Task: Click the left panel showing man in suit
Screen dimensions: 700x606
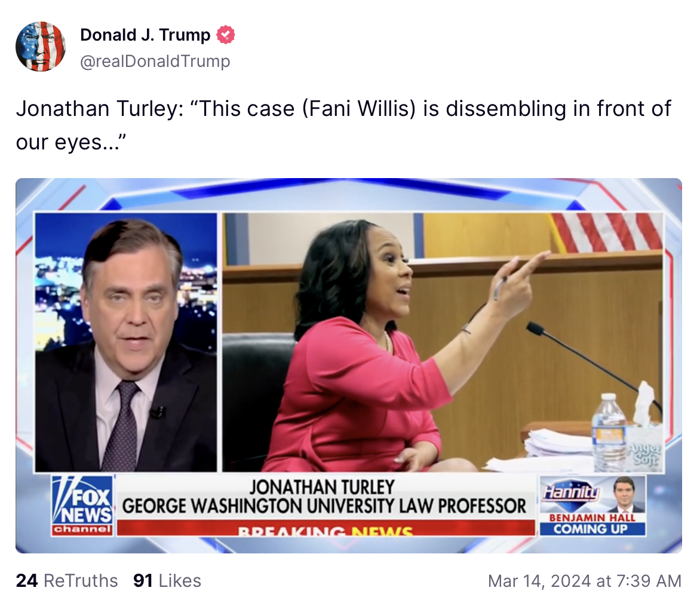Action: [x=126, y=342]
